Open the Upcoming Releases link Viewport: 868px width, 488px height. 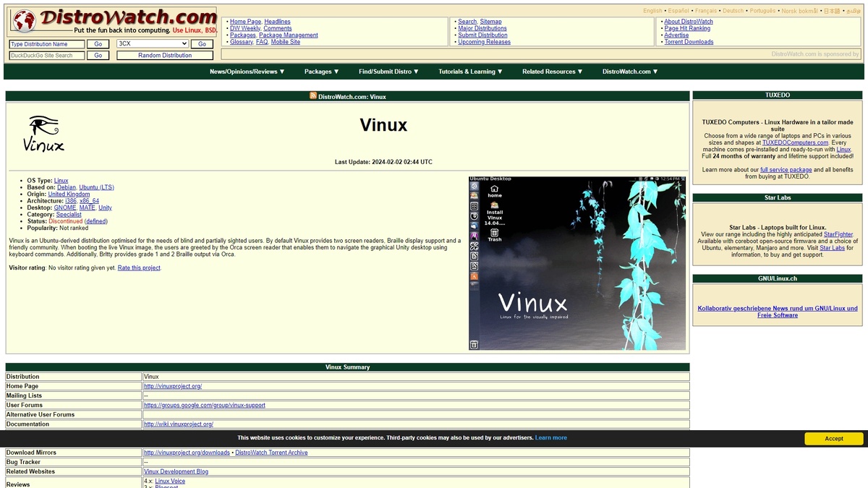point(484,42)
